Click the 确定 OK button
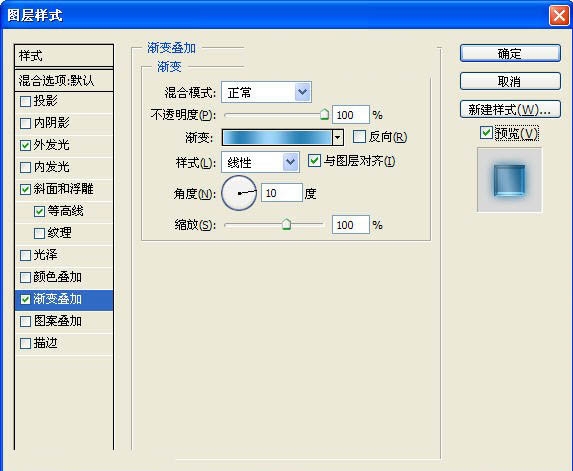Viewport: 573px width, 471px height. coord(510,53)
